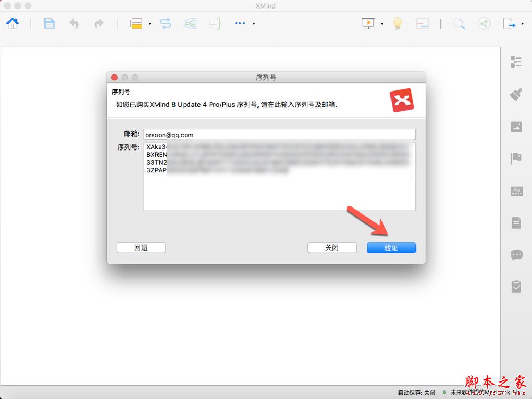This screenshot has height=399, width=532.
Task: Open the Presentation mode dropdown arrow
Action: pos(382,24)
